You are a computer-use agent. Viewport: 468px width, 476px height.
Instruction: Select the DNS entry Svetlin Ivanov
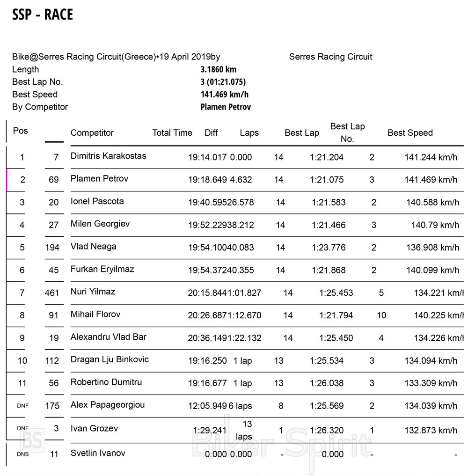(98, 453)
